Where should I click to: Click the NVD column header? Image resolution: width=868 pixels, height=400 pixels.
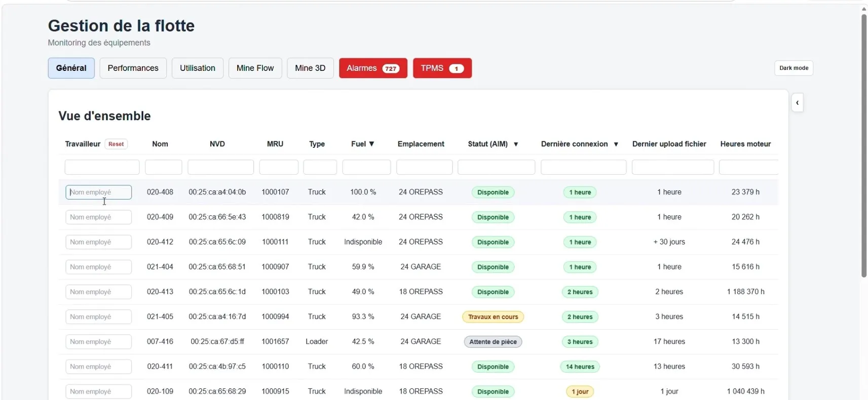(217, 144)
